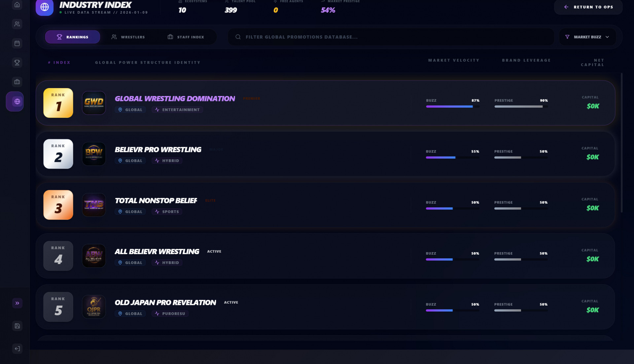The height and width of the screenshot is (364, 634).
Task: Switch to the Wrestlers tab
Action: (x=128, y=37)
